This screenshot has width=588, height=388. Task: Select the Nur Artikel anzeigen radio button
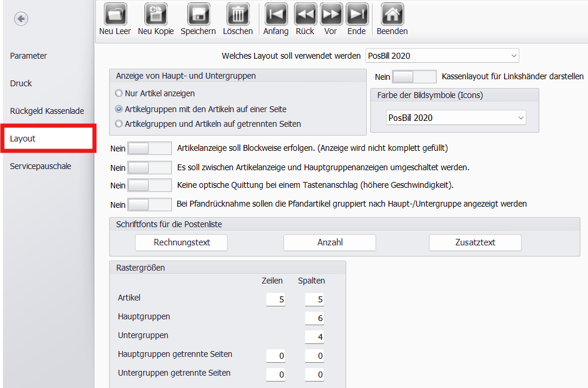point(119,93)
